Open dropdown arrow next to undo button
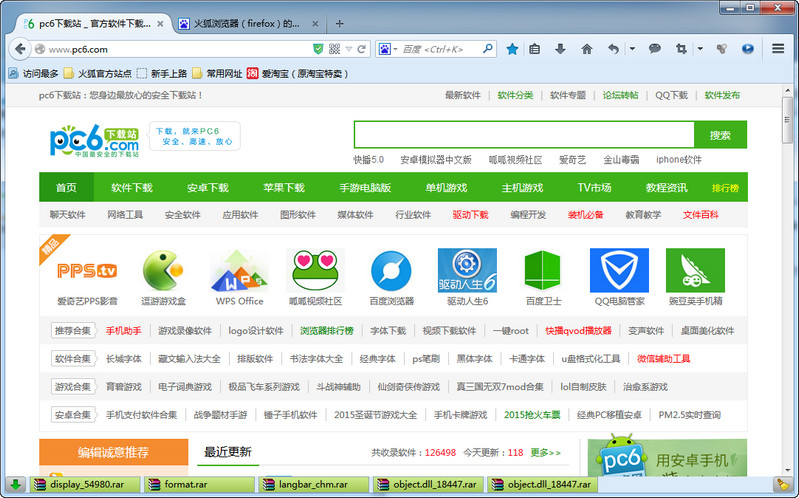Viewport: 799px width, 498px height. point(631,48)
